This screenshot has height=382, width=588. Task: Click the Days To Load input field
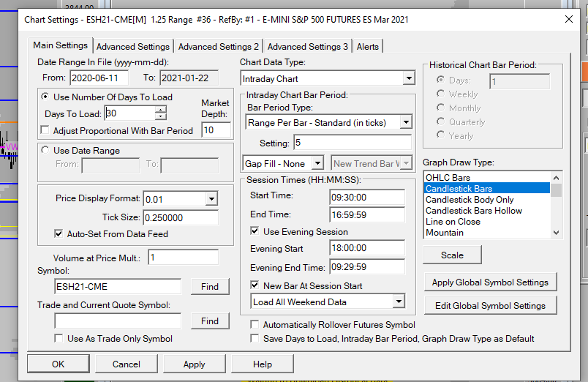point(129,113)
